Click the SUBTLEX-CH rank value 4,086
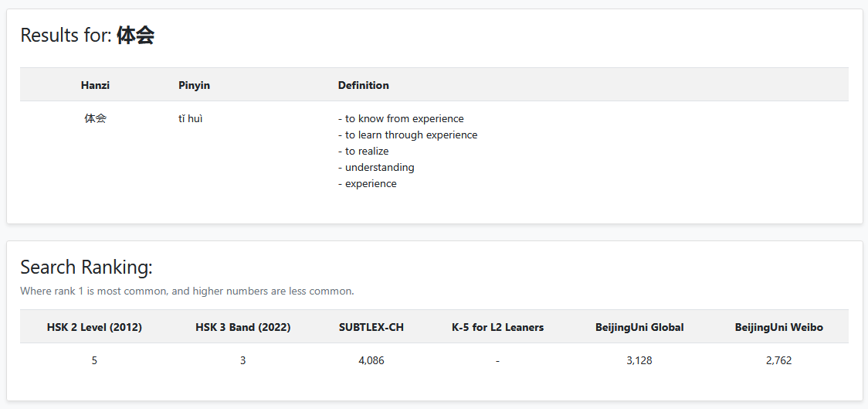 pos(371,360)
